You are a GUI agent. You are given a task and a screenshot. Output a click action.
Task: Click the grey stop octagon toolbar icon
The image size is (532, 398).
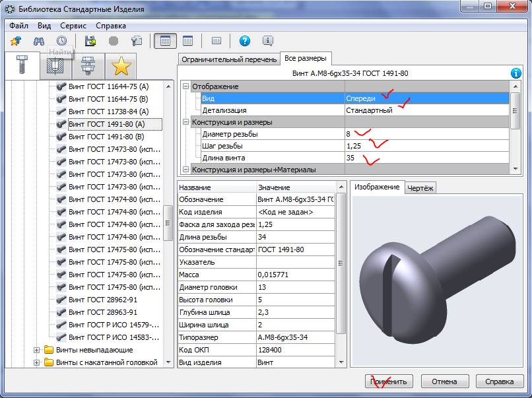point(114,41)
